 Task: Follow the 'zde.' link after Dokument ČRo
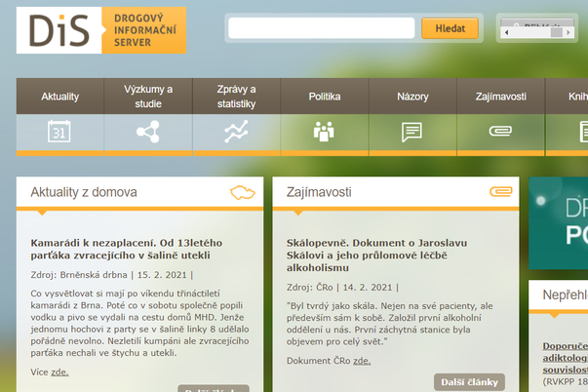362,361
